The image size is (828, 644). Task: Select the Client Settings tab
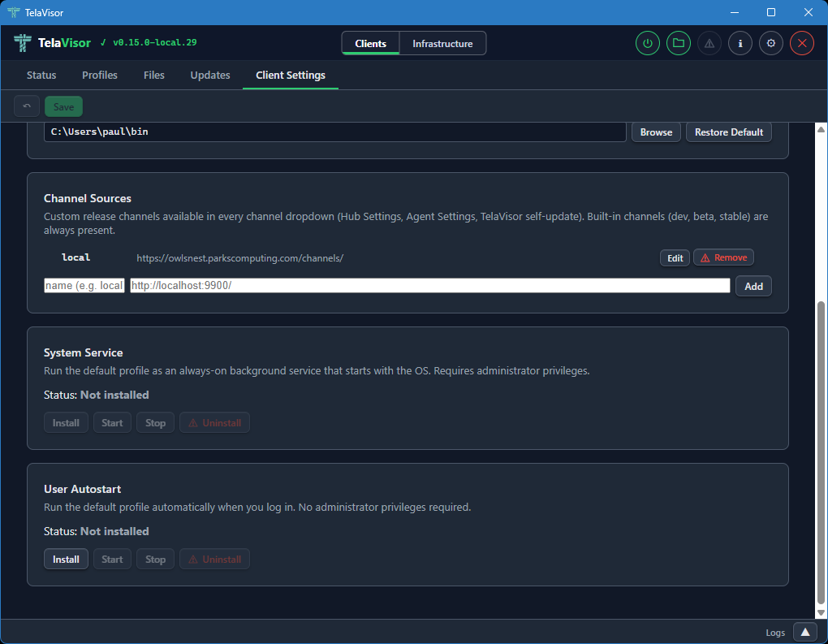[x=291, y=75]
